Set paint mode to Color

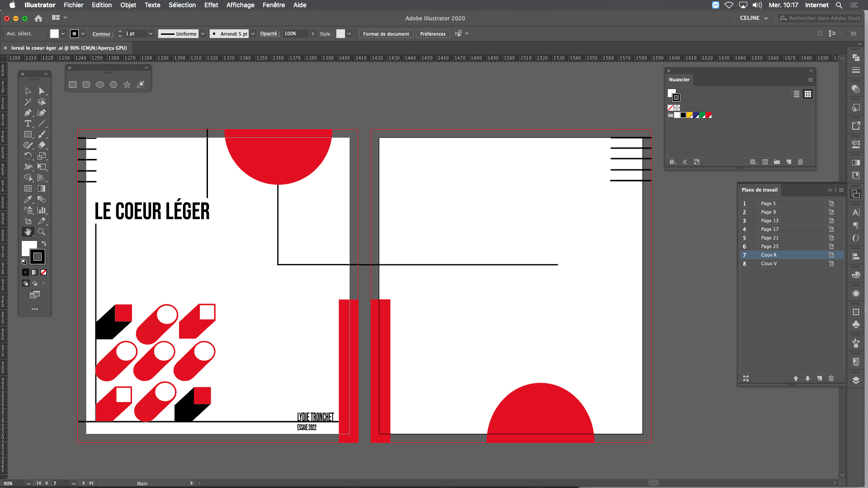(x=26, y=272)
